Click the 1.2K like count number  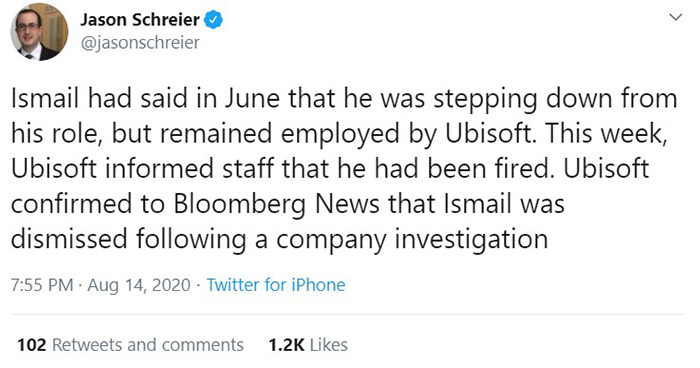click(x=286, y=345)
